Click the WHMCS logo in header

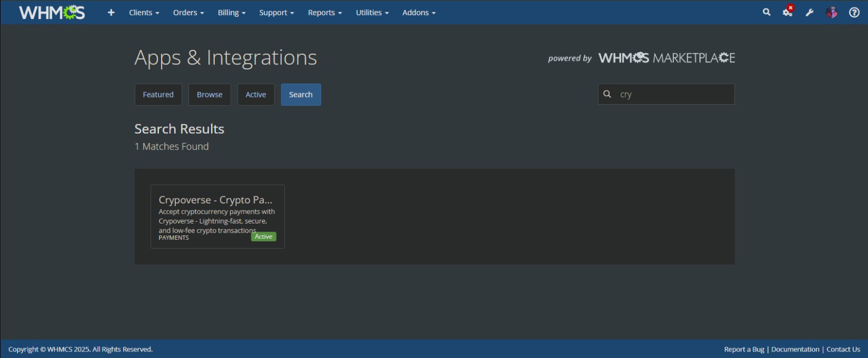point(52,12)
